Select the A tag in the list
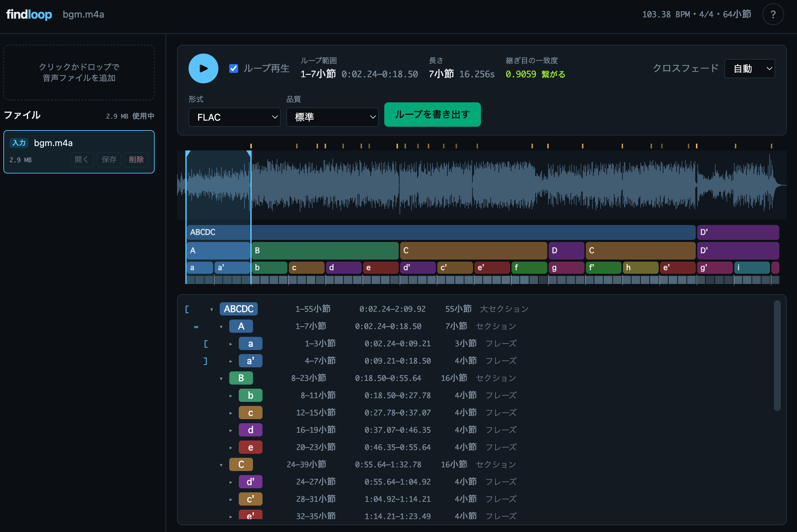This screenshot has width=797, height=532. click(x=241, y=326)
